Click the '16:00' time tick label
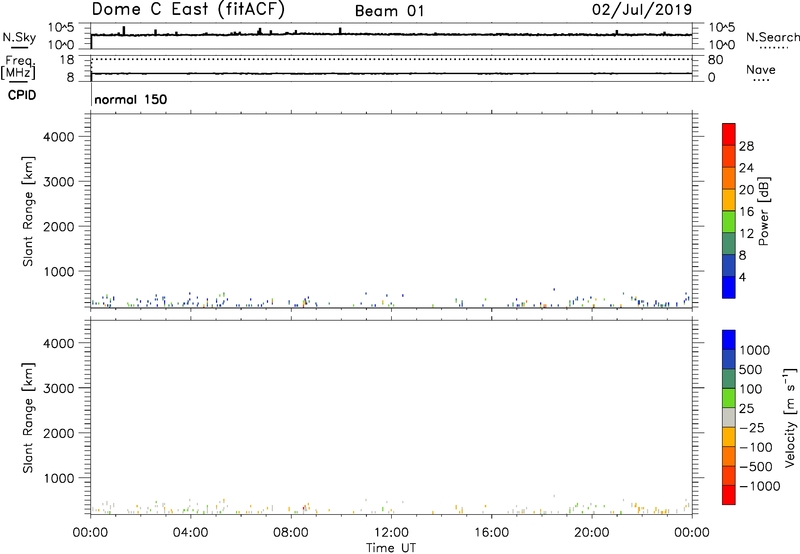 [x=492, y=533]
